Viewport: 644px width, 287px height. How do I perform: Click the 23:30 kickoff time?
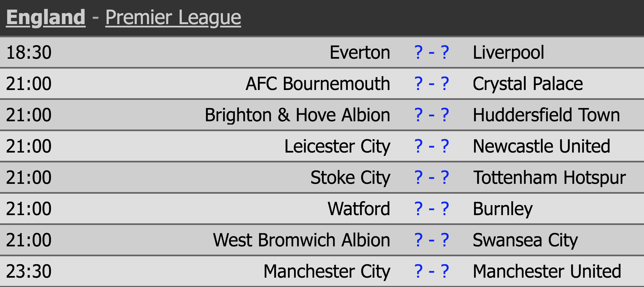click(x=29, y=271)
